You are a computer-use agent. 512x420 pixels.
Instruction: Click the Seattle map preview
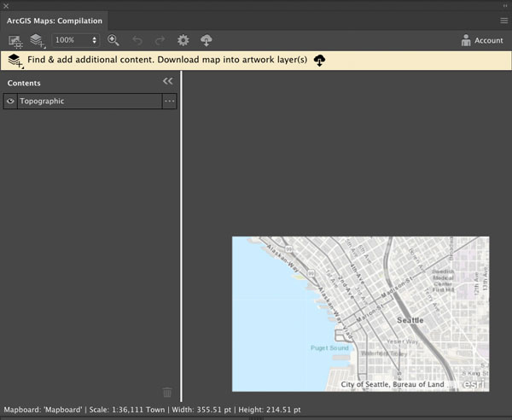coord(360,314)
